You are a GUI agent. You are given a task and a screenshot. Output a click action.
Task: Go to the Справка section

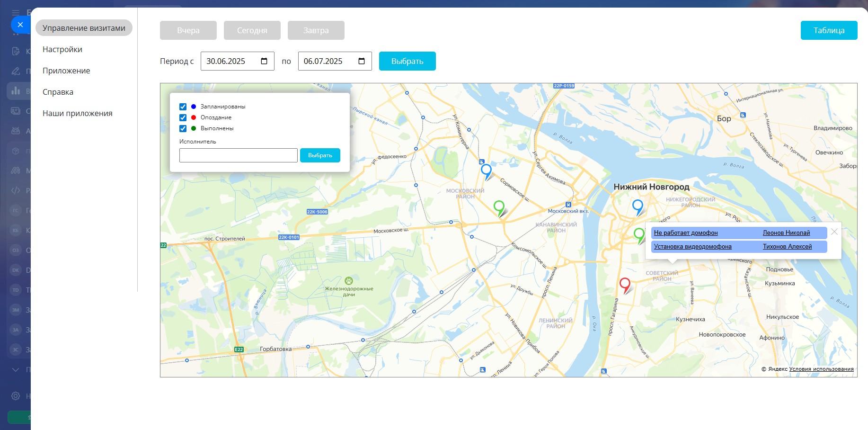[58, 92]
